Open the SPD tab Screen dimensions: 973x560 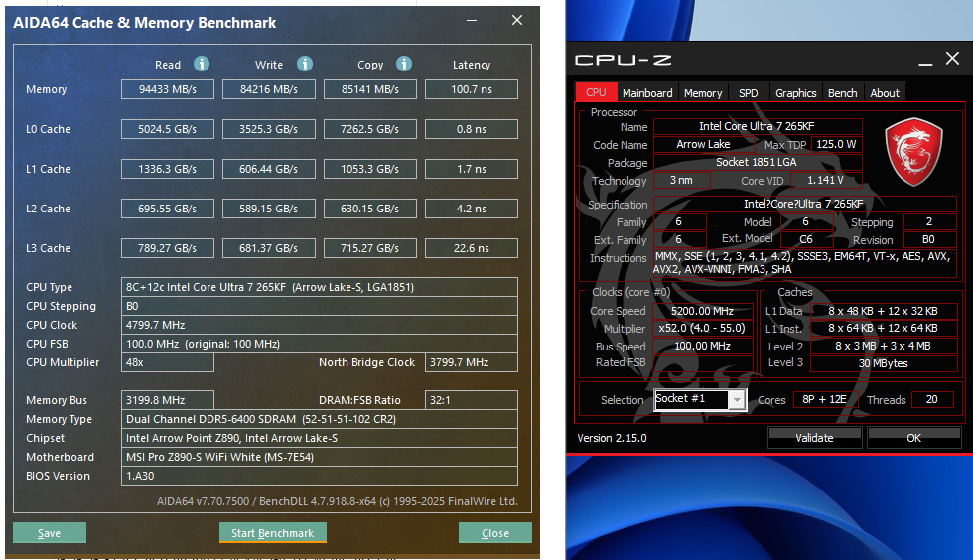[x=749, y=93]
